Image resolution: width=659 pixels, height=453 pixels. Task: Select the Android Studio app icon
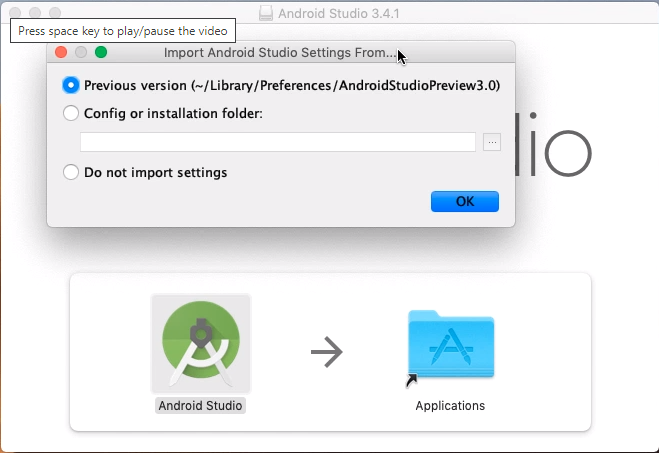tap(201, 343)
